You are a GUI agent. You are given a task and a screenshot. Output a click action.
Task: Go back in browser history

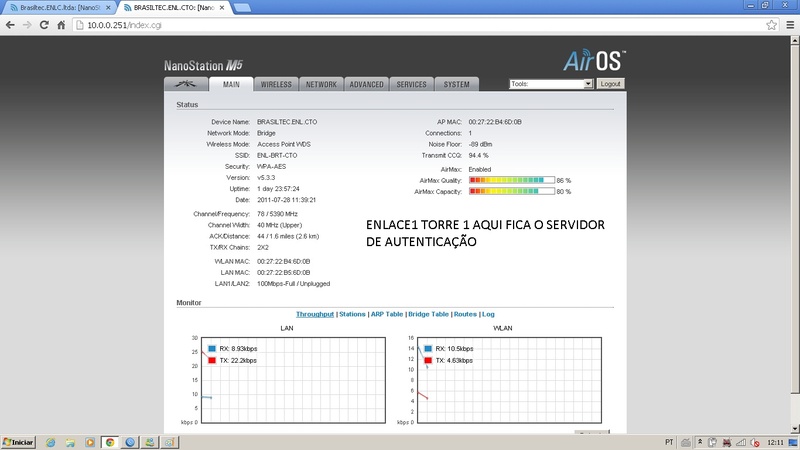(10, 25)
